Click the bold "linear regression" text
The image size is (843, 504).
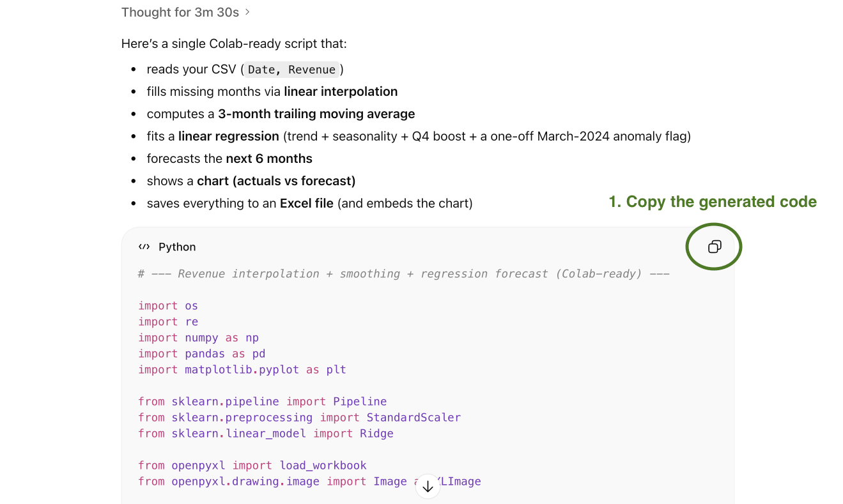pyautogui.click(x=228, y=137)
